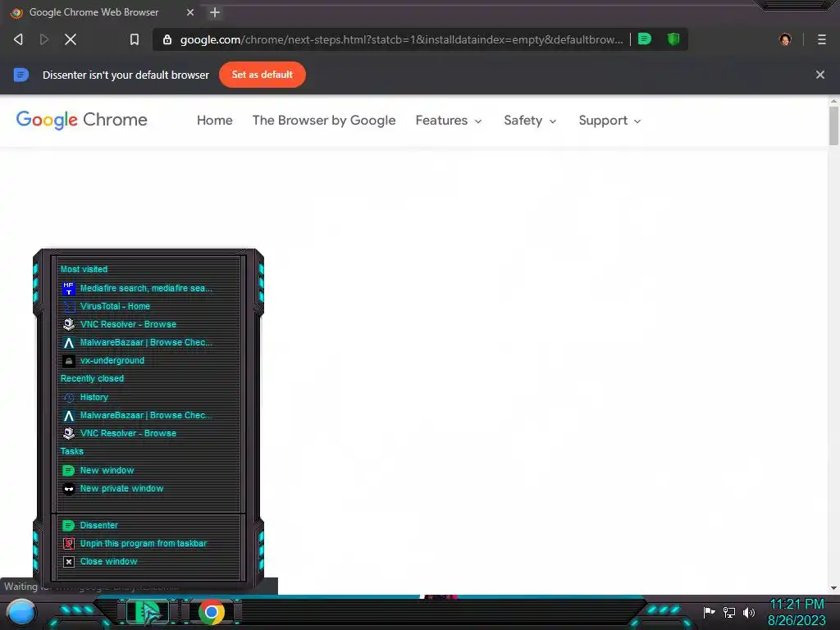Open the Start orb button

pyautogui.click(x=21, y=612)
